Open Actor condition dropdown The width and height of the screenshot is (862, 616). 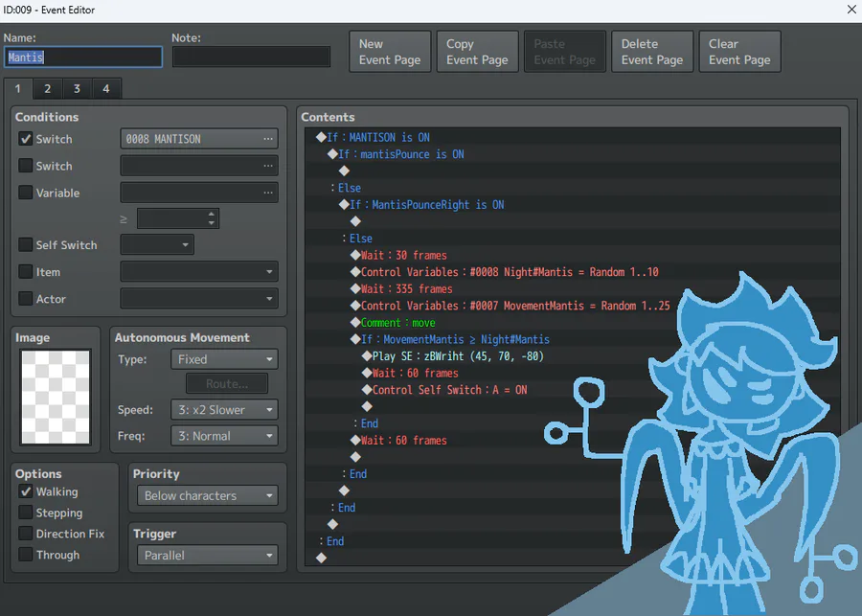pyautogui.click(x=199, y=299)
